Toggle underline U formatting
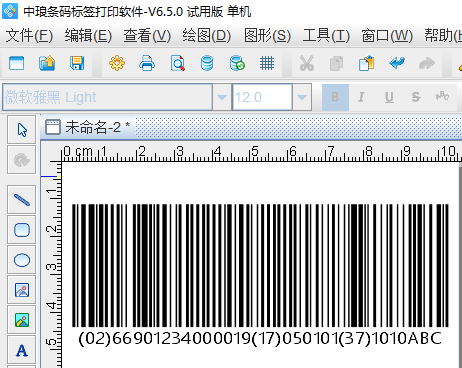The width and height of the screenshot is (462, 368). coord(389,97)
